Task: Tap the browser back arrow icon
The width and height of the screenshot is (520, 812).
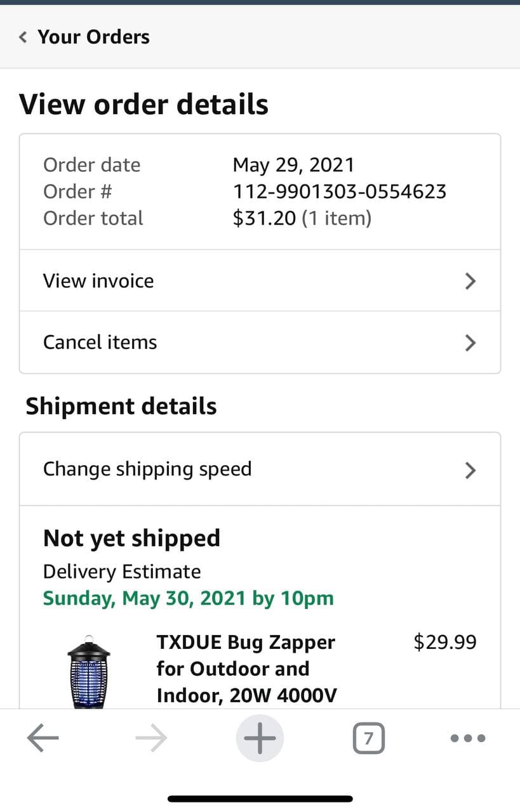Action: pos(43,738)
